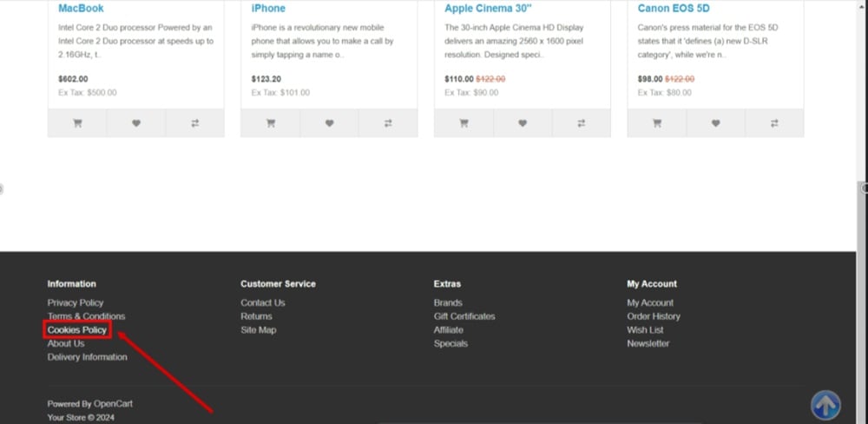This screenshot has height=424, width=868.
Task: Compare the MacBook product
Action: coord(194,123)
